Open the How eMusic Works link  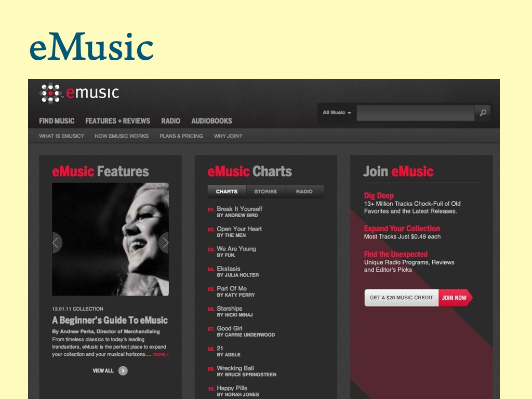[122, 136]
